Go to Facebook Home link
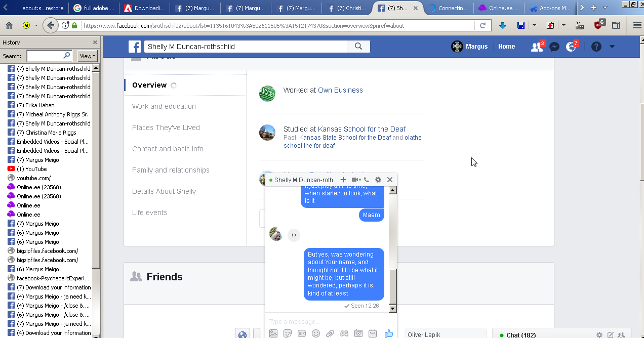 pos(506,47)
